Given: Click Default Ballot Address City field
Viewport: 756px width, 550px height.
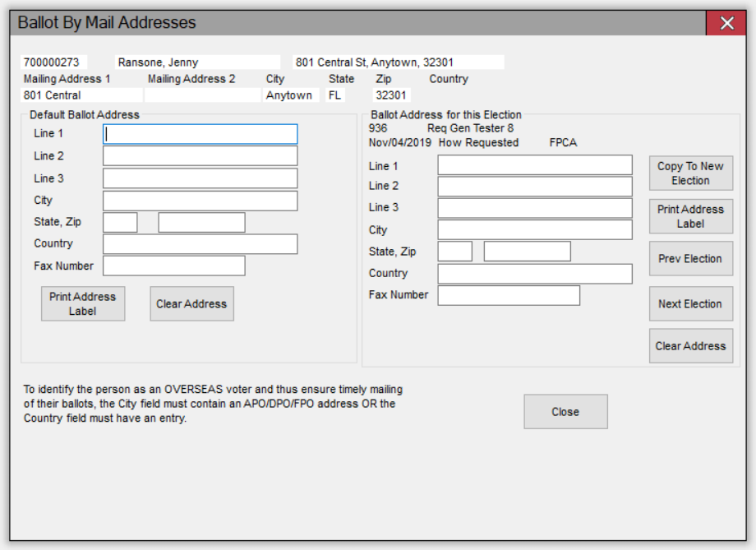Looking at the screenshot, I should pos(200,201).
